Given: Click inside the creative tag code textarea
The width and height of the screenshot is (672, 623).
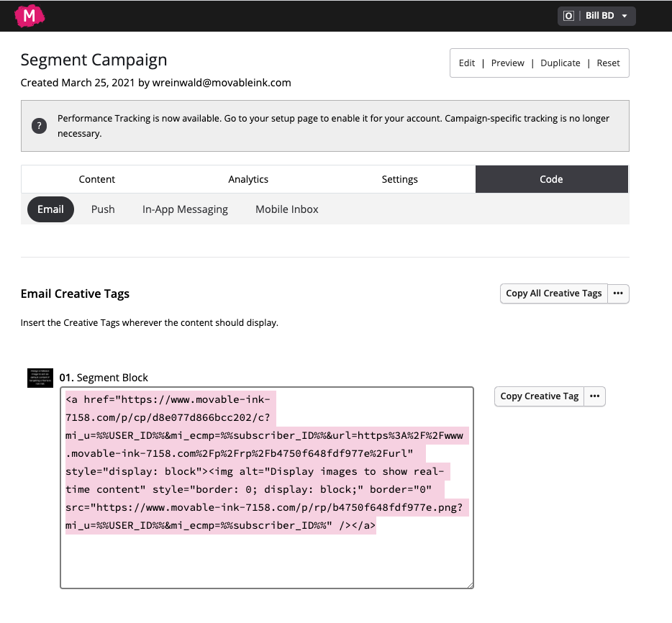Looking at the screenshot, I should (x=267, y=488).
